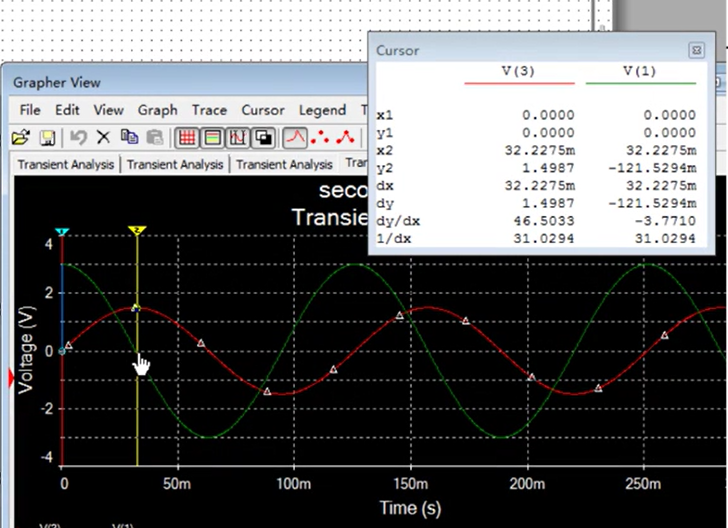Click the yellow cursor 2 marker handle
This screenshot has height=528, width=728.
click(136, 231)
